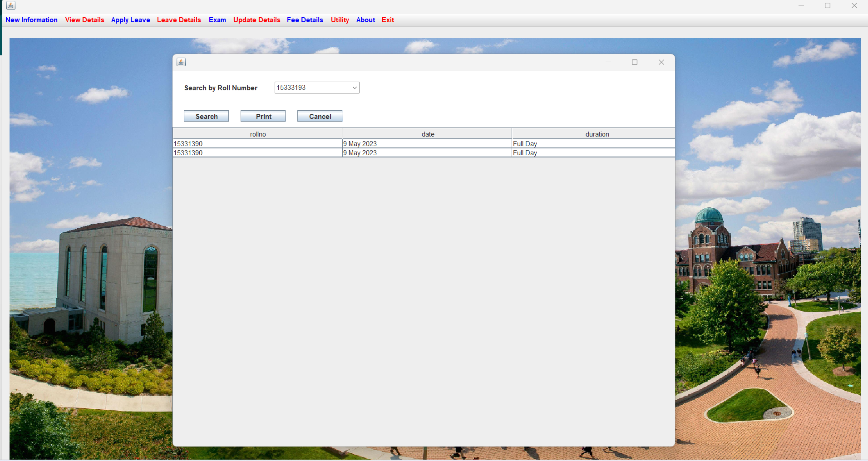868x461 pixels.
Task: Click inside the Search by Roll Number combo field
Action: pyautogui.click(x=309, y=87)
